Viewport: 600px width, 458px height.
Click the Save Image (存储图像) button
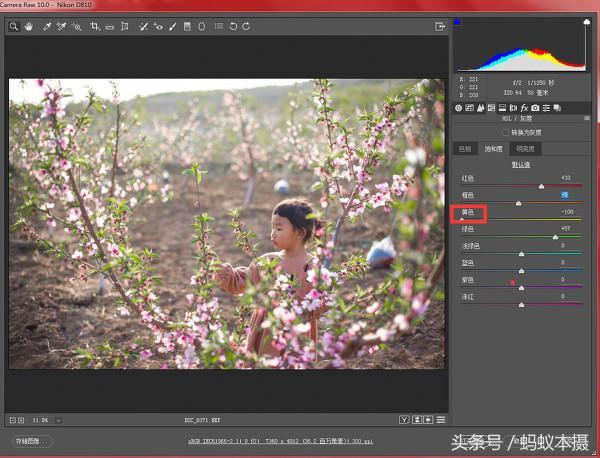click(33, 441)
